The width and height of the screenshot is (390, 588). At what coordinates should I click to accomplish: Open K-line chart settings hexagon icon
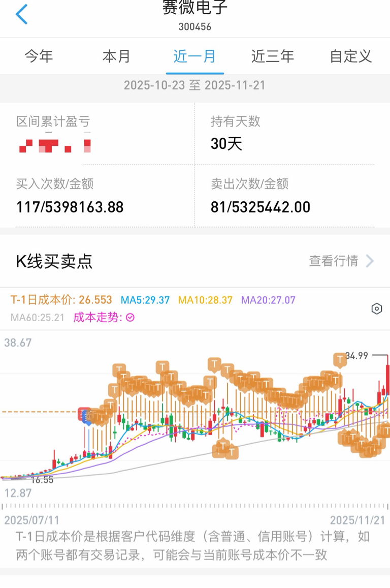[x=376, y=308]
